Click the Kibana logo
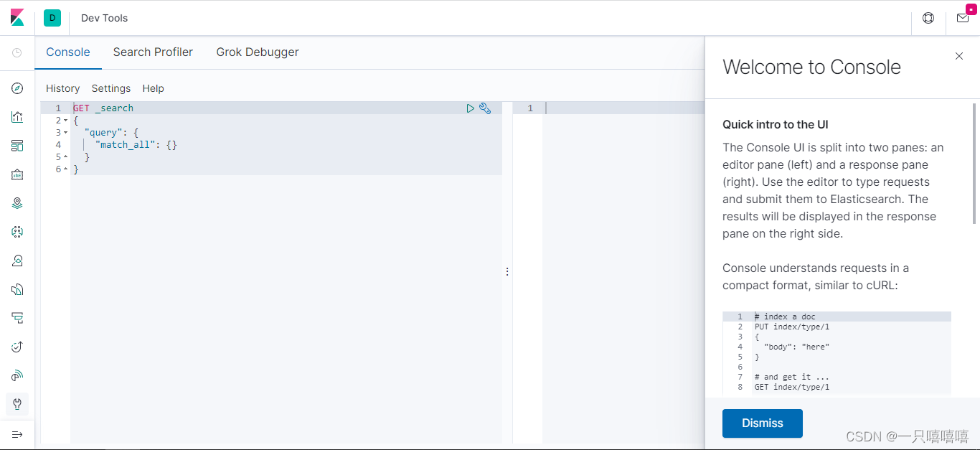 tap(17, 18)
